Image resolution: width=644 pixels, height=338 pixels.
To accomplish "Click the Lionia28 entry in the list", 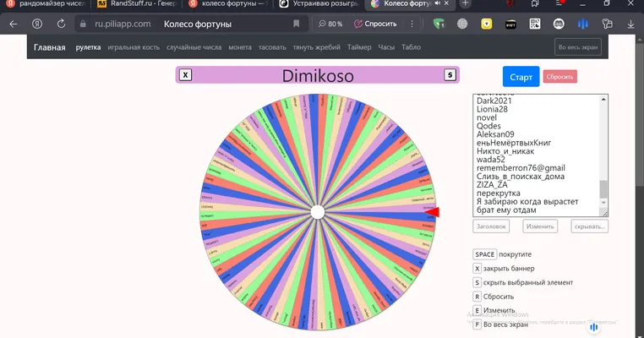I will tap(492, 109).
